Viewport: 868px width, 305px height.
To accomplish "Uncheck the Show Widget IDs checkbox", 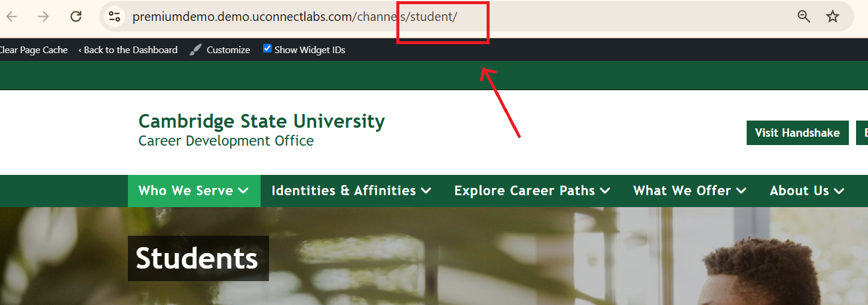I will 267,49.
